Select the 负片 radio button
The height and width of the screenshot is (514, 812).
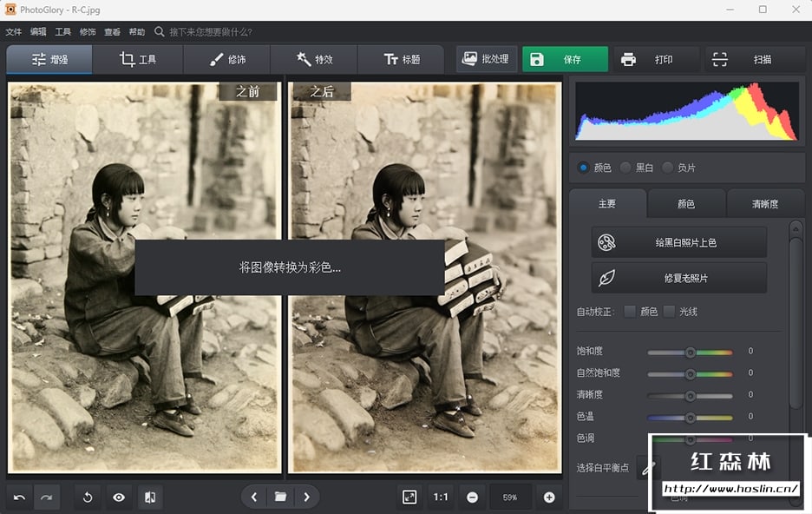pyautogui.click(x=667, y=168)
